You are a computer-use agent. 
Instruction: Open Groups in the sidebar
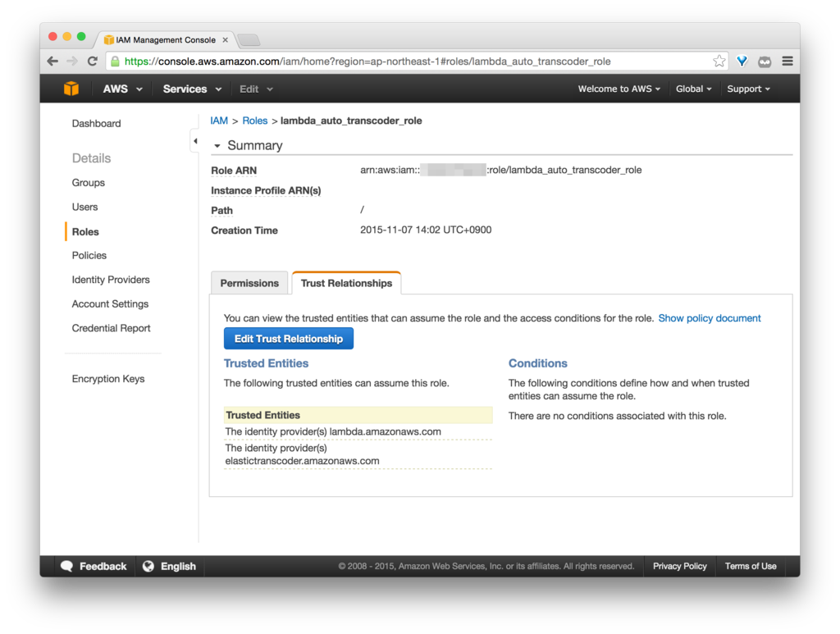click(89, 183)
